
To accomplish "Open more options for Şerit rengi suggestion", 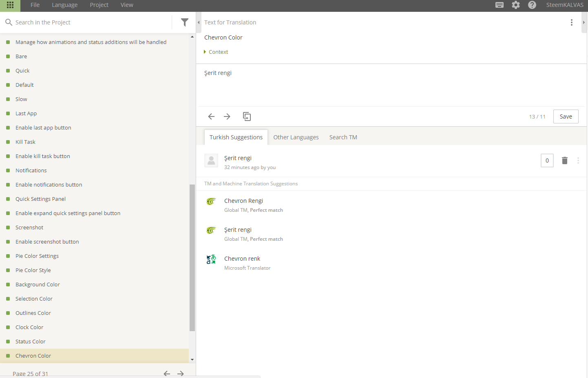I will [x=578, y=160].
